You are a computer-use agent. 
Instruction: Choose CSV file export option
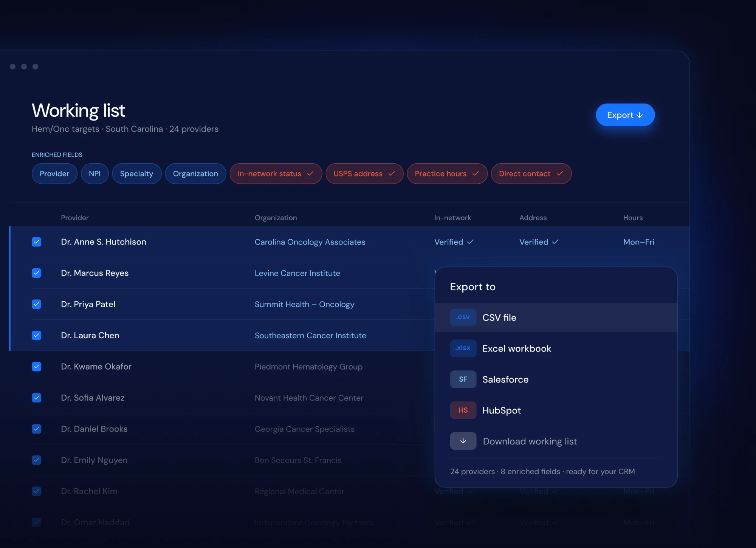556,317
